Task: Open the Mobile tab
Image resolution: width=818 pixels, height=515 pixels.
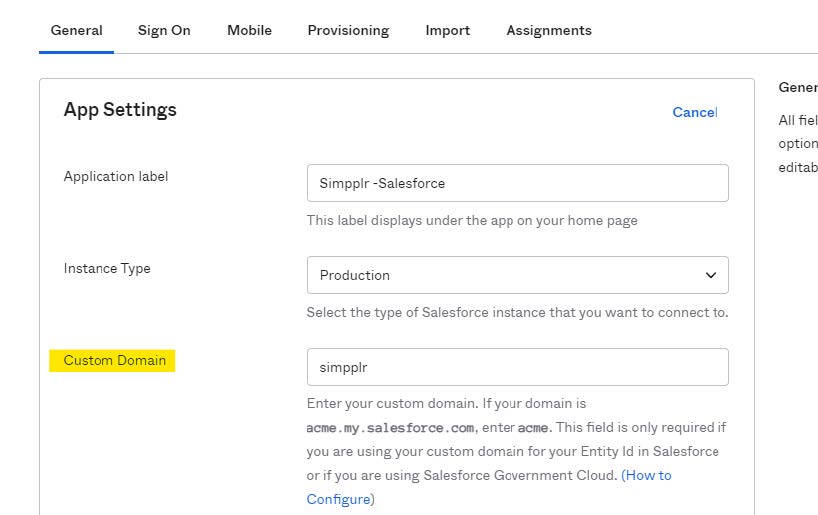Action: (x=249, y=30)
